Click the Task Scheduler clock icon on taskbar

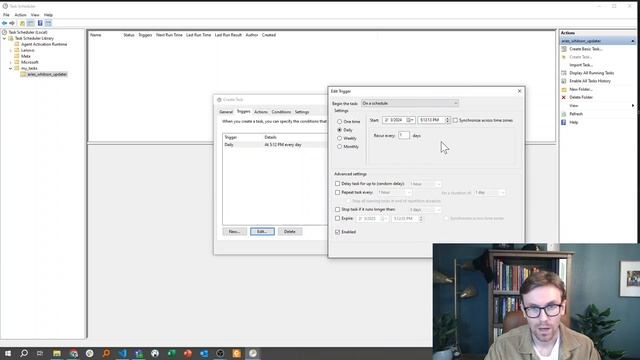tap(253, 353)
